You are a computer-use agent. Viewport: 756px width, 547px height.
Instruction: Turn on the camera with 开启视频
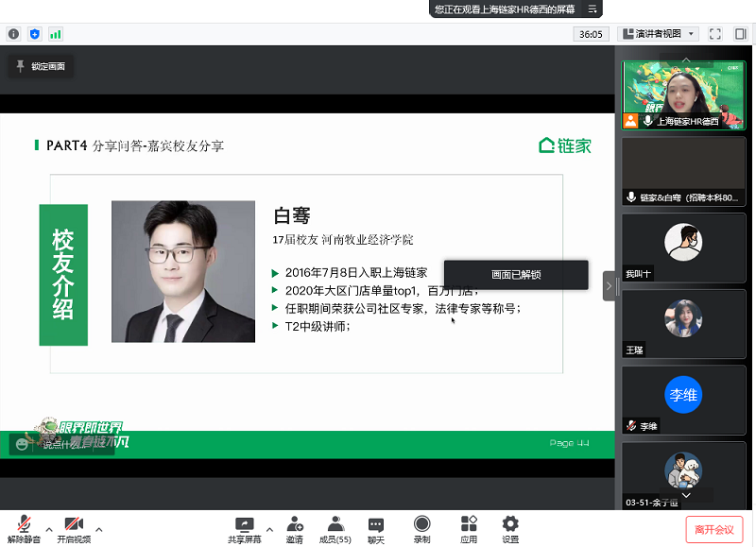click(74, 525)
